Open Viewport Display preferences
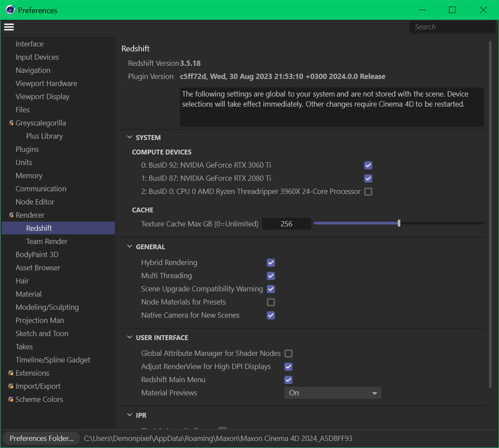Image resolution: width=499 pixels, height=448 pixels. tap(43, 97)
